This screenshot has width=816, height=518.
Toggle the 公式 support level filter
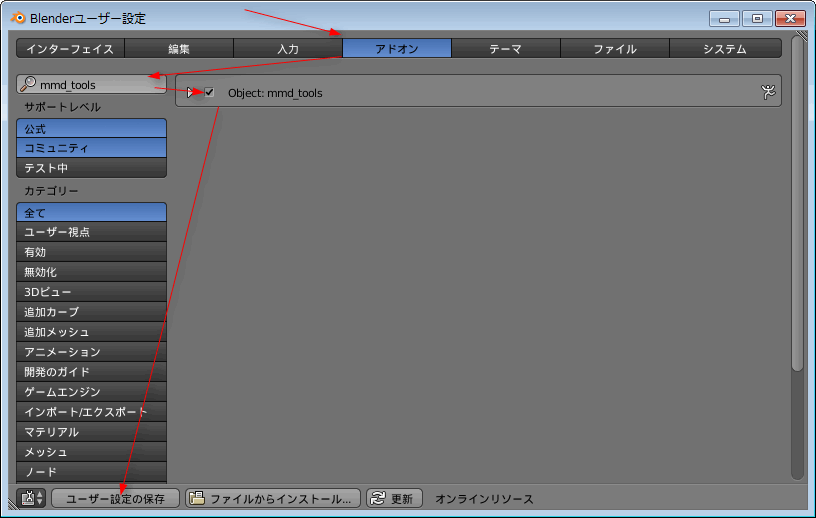tap(92, 128)
